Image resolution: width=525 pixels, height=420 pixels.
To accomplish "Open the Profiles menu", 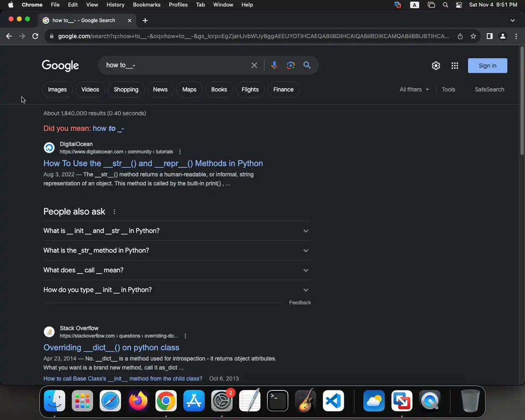I will pos(178,5).
